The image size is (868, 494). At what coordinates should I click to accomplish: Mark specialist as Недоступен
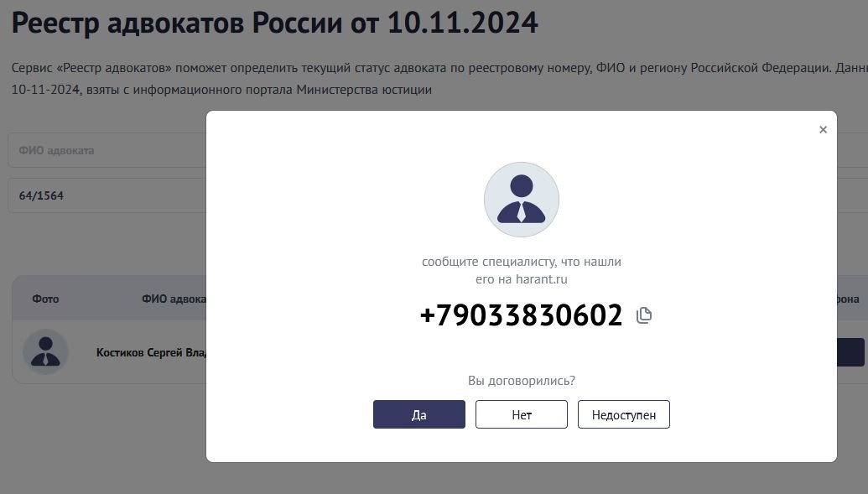(x=624, y=414)
